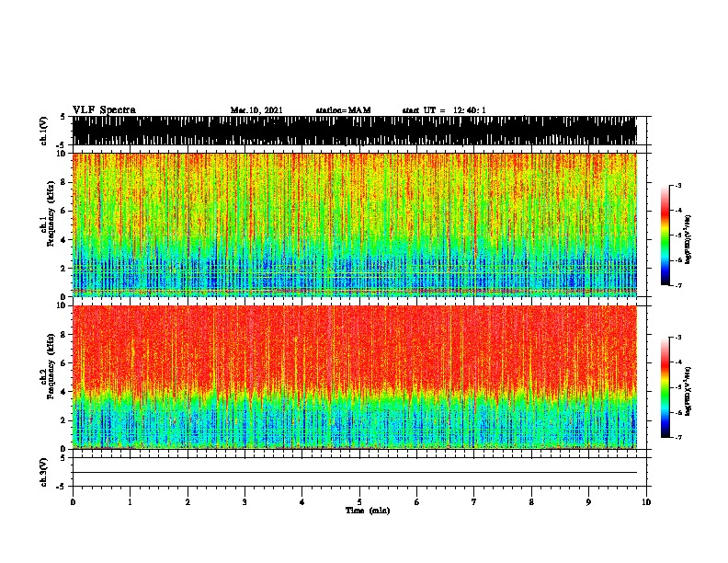Click time-axis tick label "0"
This screenshot has height=563, width=728.
[x=73, y=501]
